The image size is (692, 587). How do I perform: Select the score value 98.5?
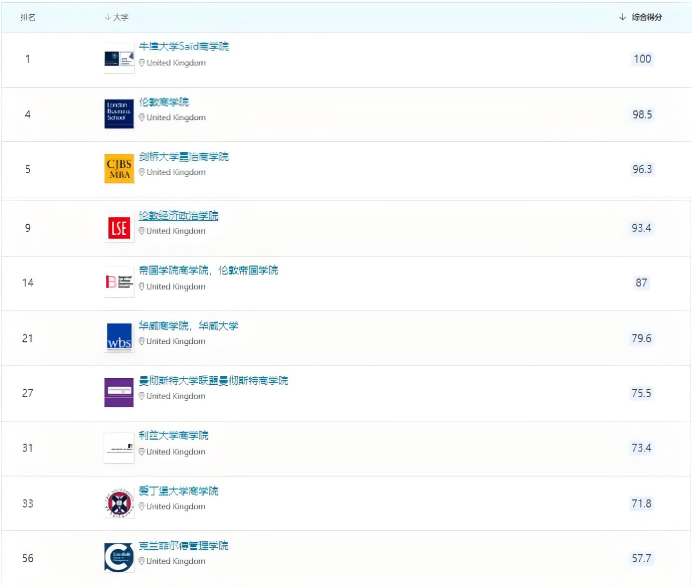coord(642,114)
